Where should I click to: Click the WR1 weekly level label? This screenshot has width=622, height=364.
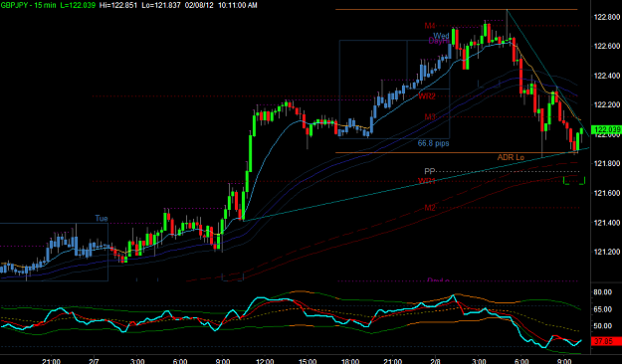(427, 181)
